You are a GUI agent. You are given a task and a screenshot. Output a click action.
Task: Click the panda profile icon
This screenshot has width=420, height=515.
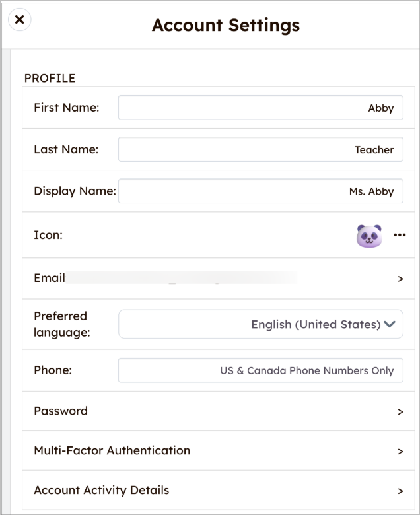tap(369, 236)
